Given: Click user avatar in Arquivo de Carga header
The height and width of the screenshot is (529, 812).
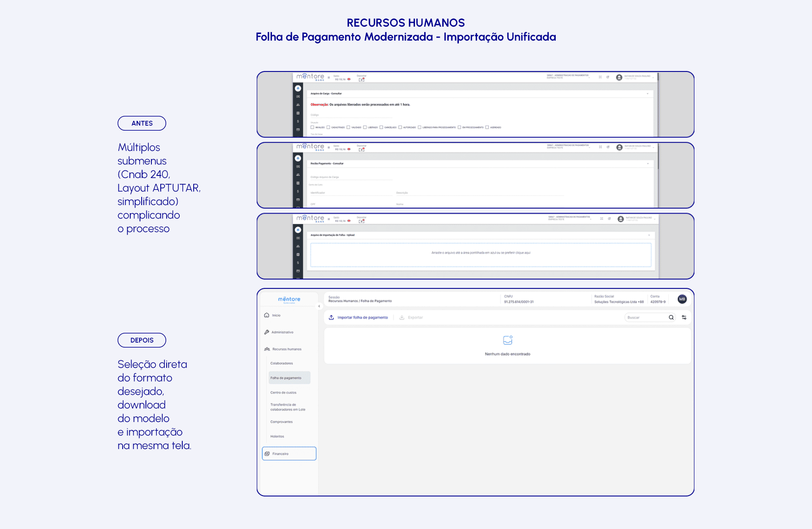Looking at the screenshot, I should [619, 77].
